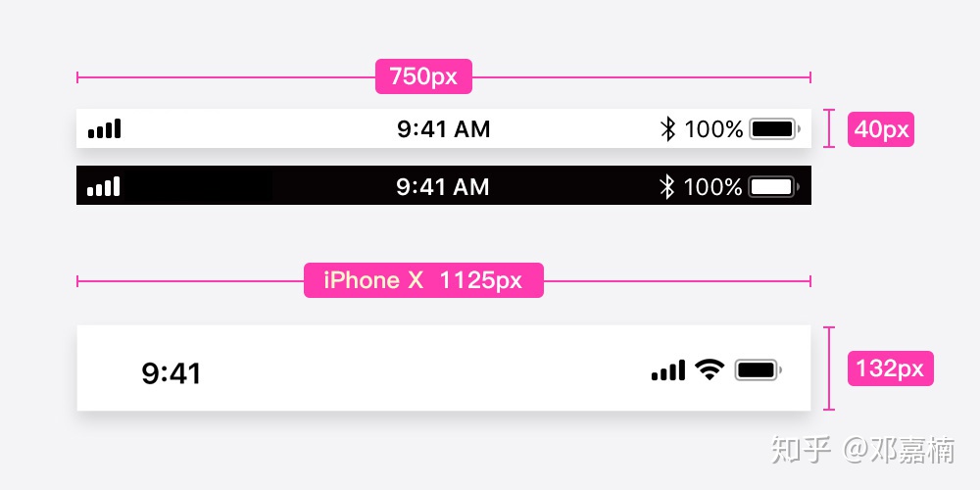Click the cellular signal icon on iPhone X bar
This screenshot has height=490, width=980.
click(668, 370)
